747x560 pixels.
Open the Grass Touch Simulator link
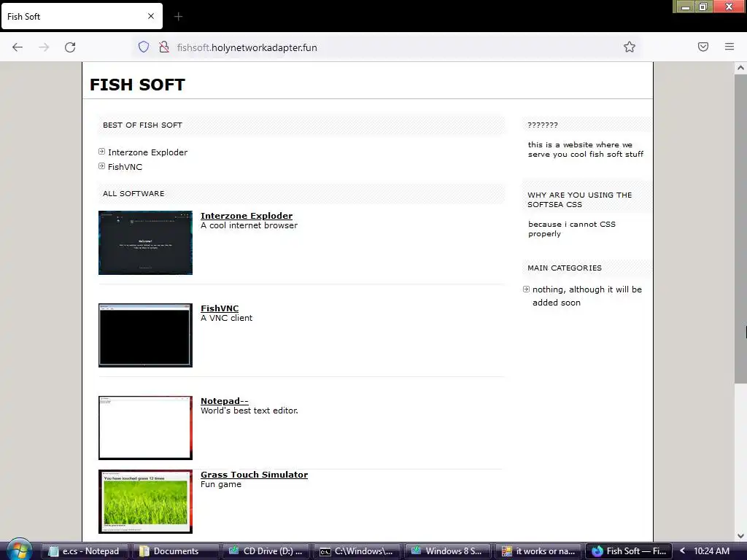coord(254,474)
